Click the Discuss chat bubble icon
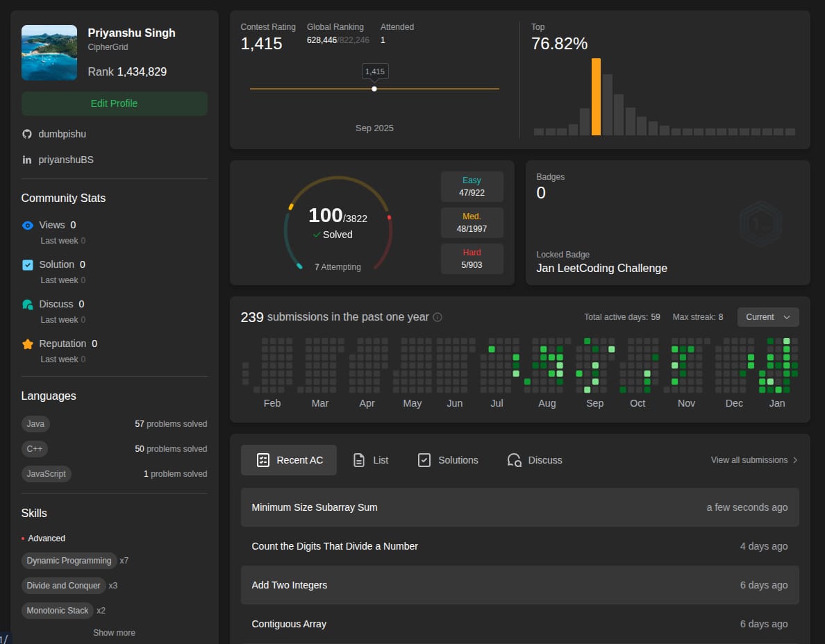The width and height of the screenshot is (825, 644). 28,305
